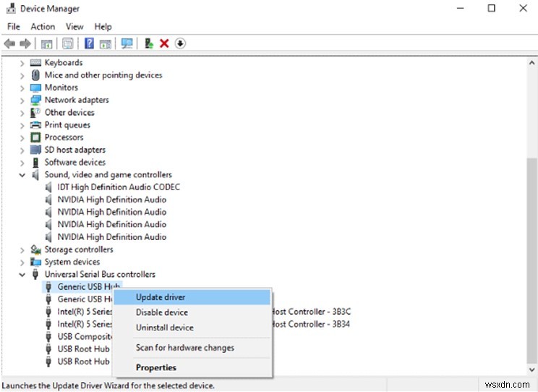The height and width of the screenshot is (392, 538).
Task: Open the View menu
Action: click(x=74, y=27)
